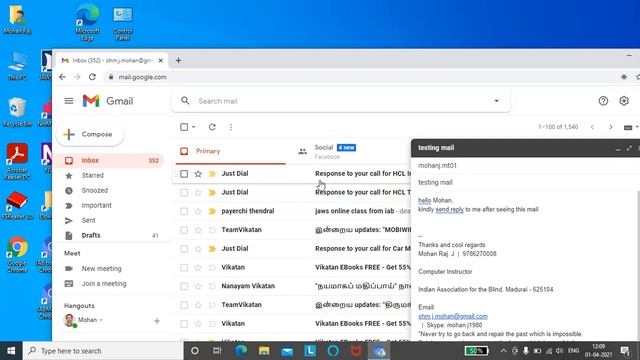
Task: Click the email link in signature
Action: [x=453, y=316]
